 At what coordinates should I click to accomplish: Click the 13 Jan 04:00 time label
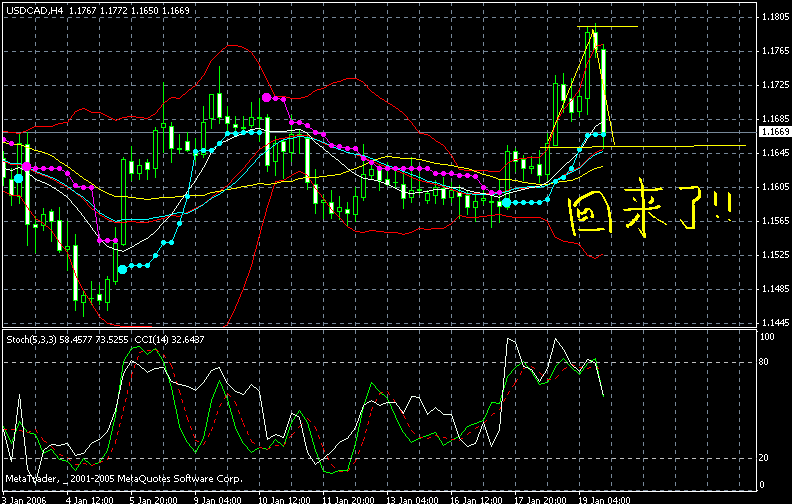coord(412,500)
